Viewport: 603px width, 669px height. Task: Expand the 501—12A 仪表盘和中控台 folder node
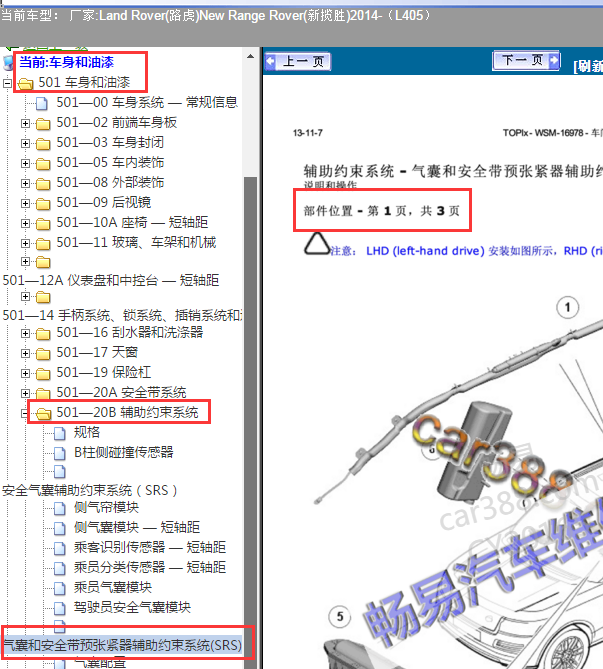pyautogui.click(x=25, y=262)
